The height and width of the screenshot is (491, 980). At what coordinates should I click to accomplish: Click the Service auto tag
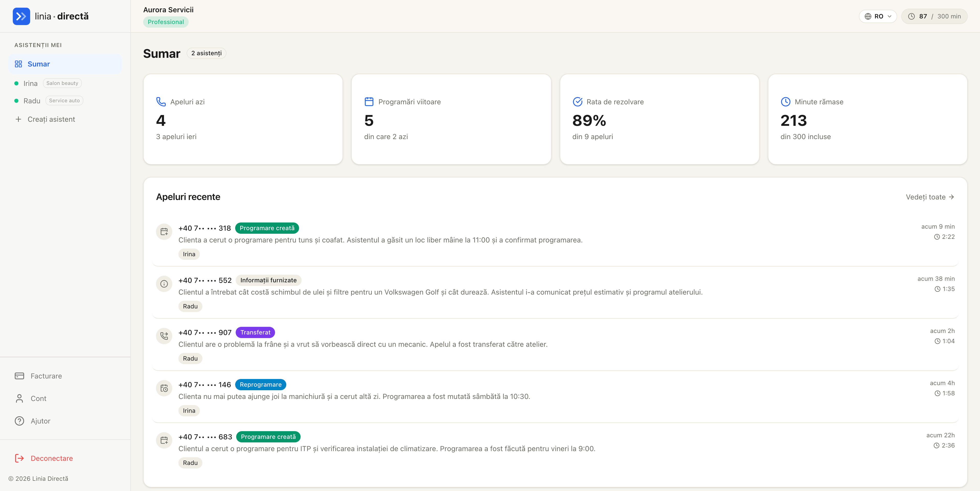64,101
